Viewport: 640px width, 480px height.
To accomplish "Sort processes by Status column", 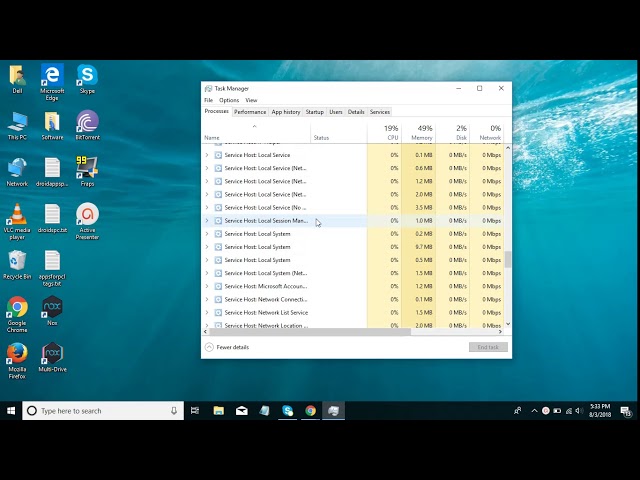I will point(339,133).
